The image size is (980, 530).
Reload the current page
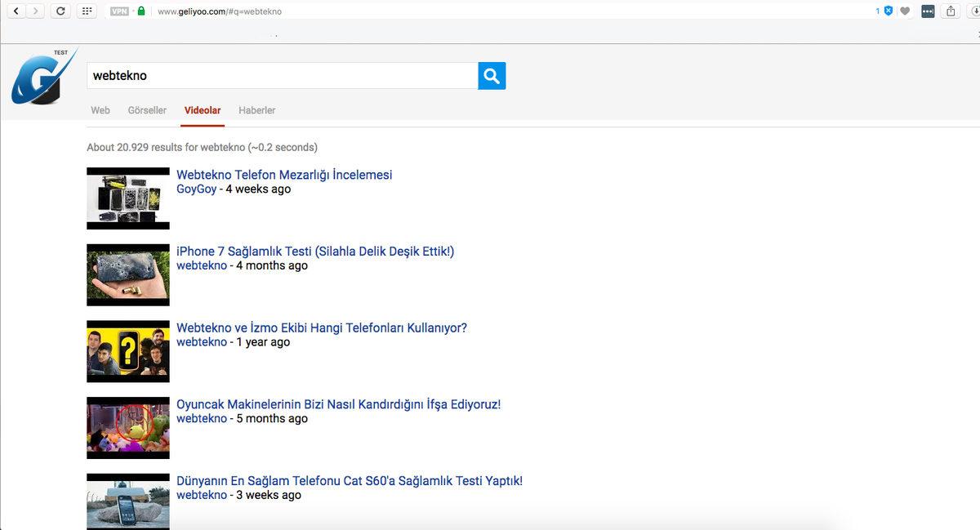59,11
